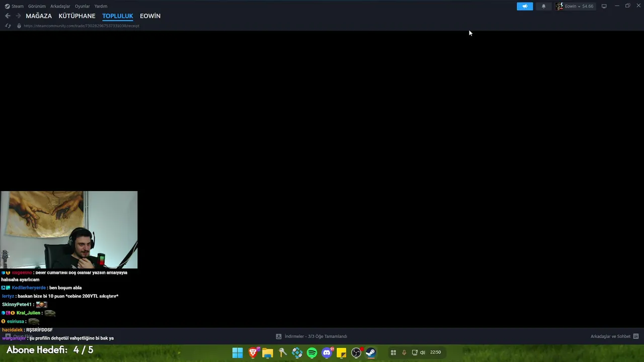This screenshot has height=362, width=644.
Task: Open File Explorer from taskbar
Action: 268,353
